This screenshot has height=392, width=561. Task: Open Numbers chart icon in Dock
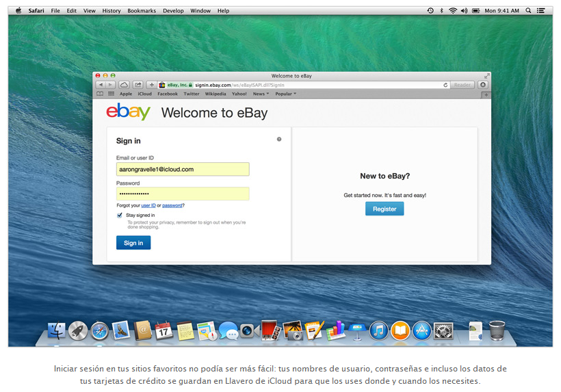point(336,330)
